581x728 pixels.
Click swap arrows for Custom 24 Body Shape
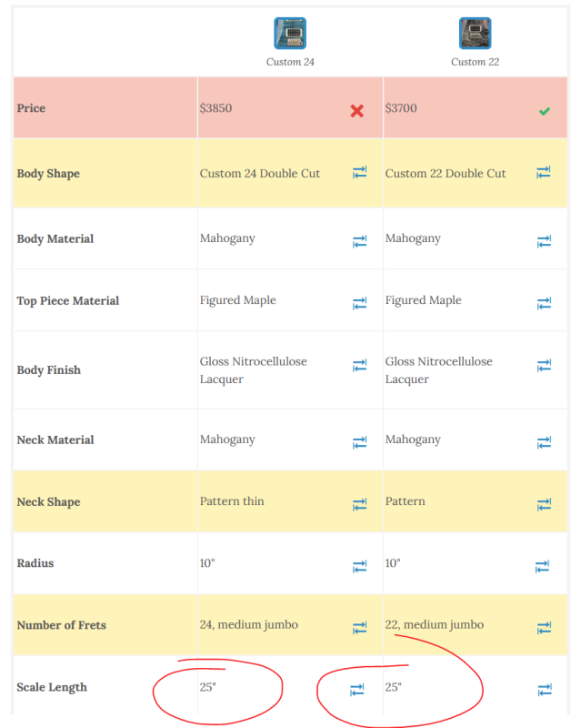(360, 172)
